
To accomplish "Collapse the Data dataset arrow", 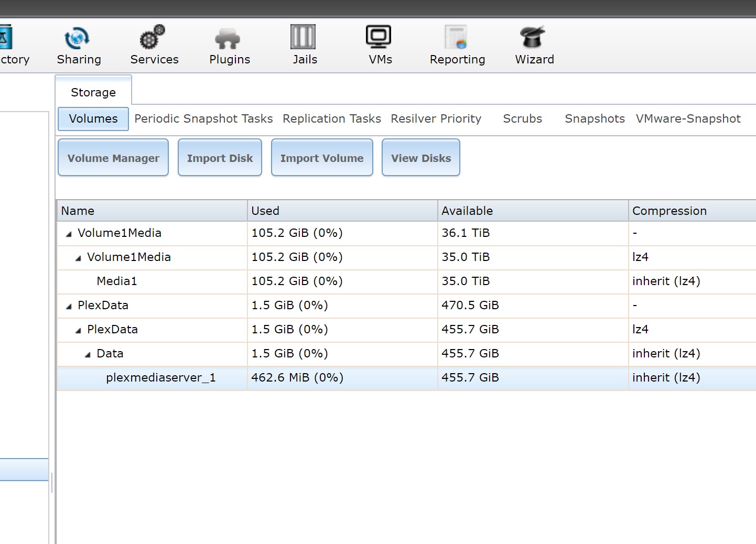I will point(88,355).
